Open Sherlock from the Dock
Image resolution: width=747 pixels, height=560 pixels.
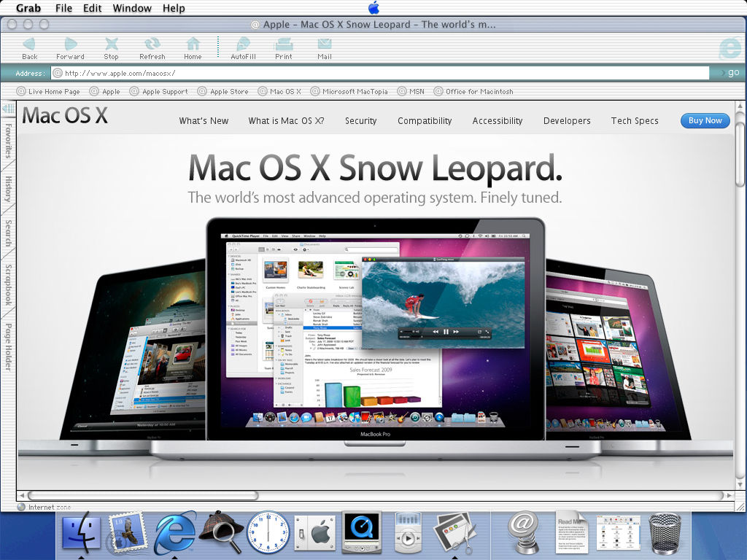coord(222,533)
